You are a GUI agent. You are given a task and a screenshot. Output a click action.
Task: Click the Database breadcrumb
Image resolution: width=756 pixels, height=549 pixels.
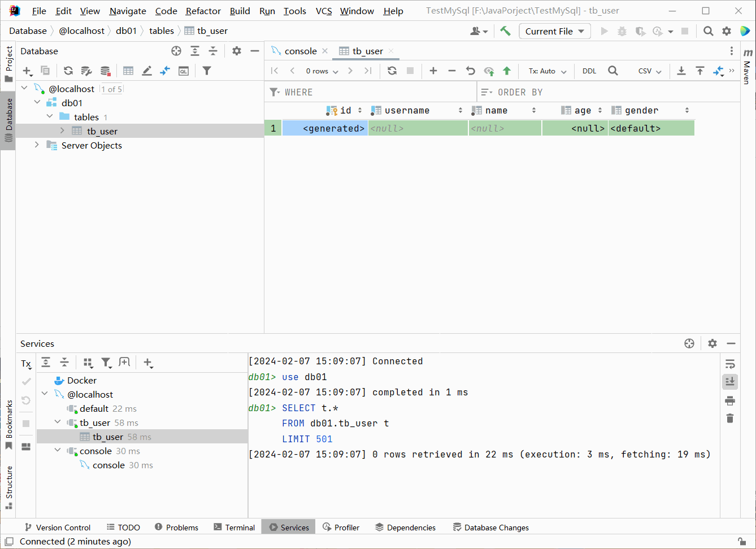28,30
